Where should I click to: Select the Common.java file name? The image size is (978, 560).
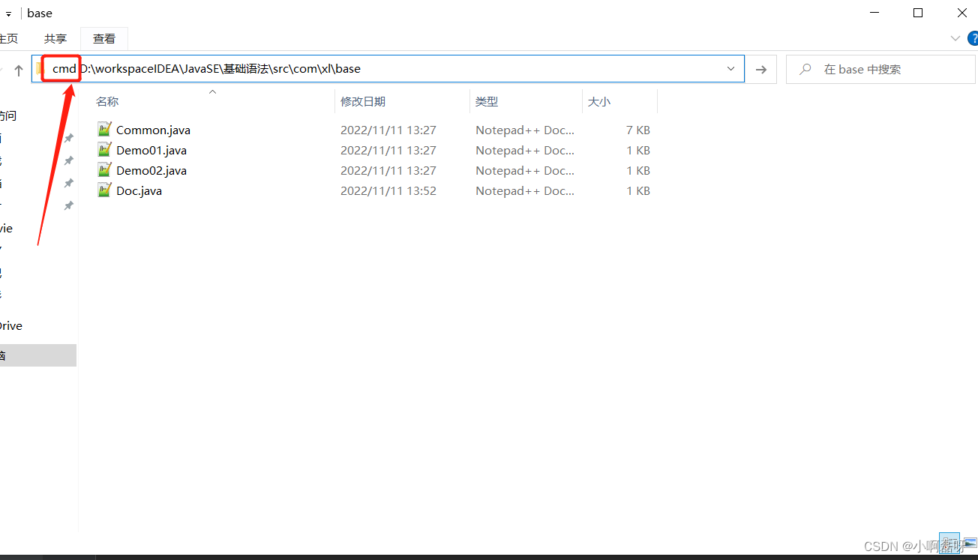click(x=153, y=130)
